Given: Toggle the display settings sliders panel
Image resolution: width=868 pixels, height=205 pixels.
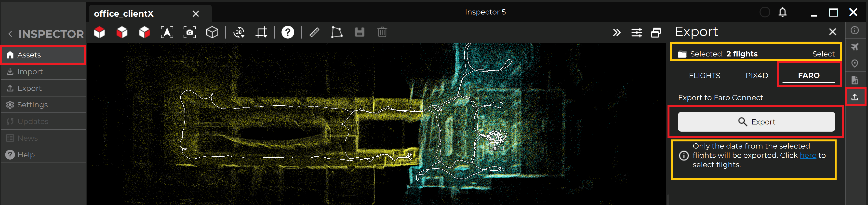Looking at the screenshot, I should (637, 33).
